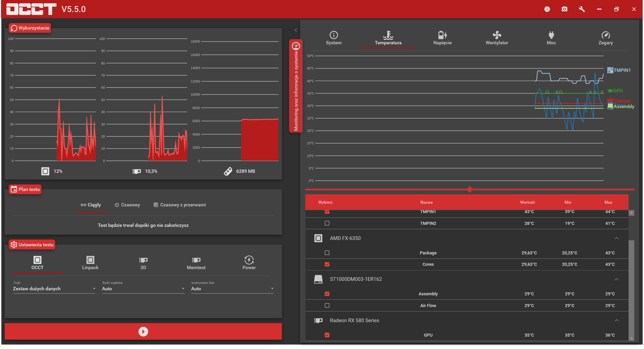Open the Wentylator tab
This screenshot has width=644, height=349.
click(497, 38)
